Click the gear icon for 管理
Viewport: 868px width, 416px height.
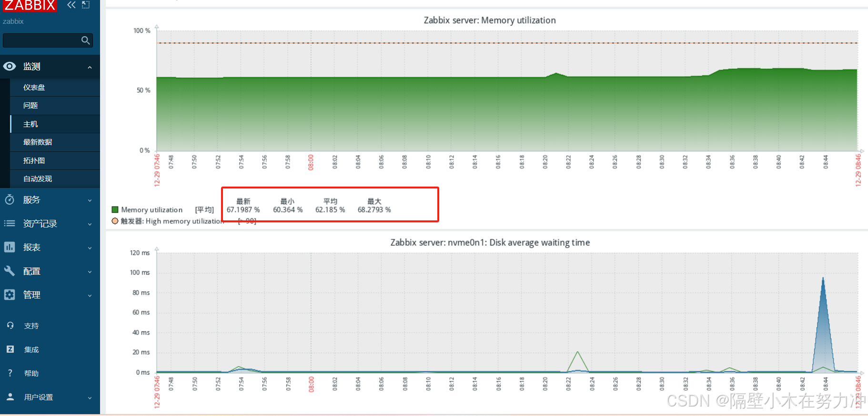10,295
